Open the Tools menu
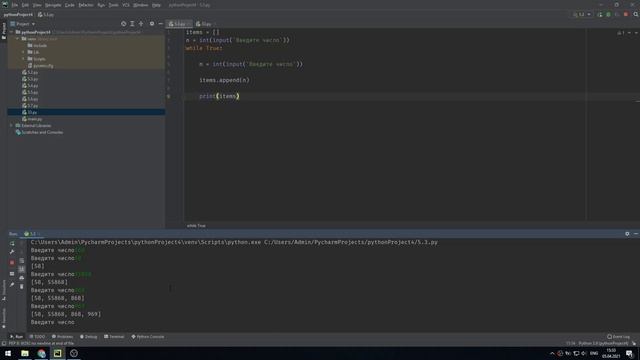Screen dimensions: 640x360 113,5
